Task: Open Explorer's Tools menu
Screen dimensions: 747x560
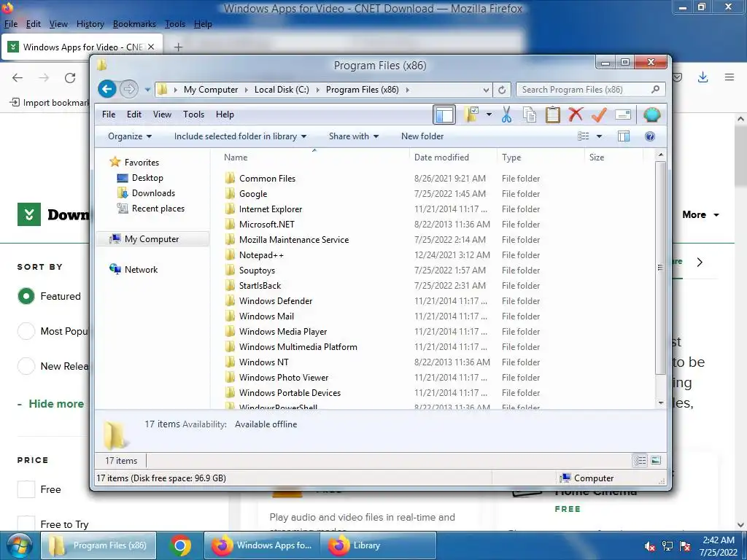Action: (193, 114)
